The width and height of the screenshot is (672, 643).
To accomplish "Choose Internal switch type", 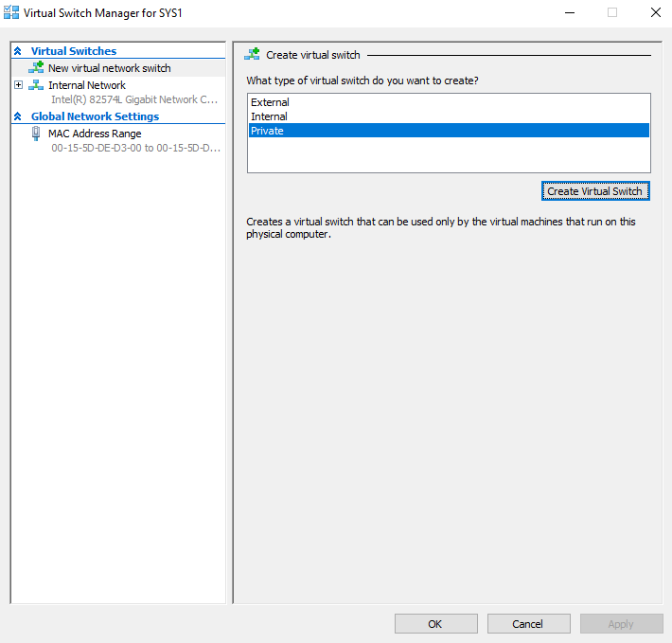I will pos(449,116).
